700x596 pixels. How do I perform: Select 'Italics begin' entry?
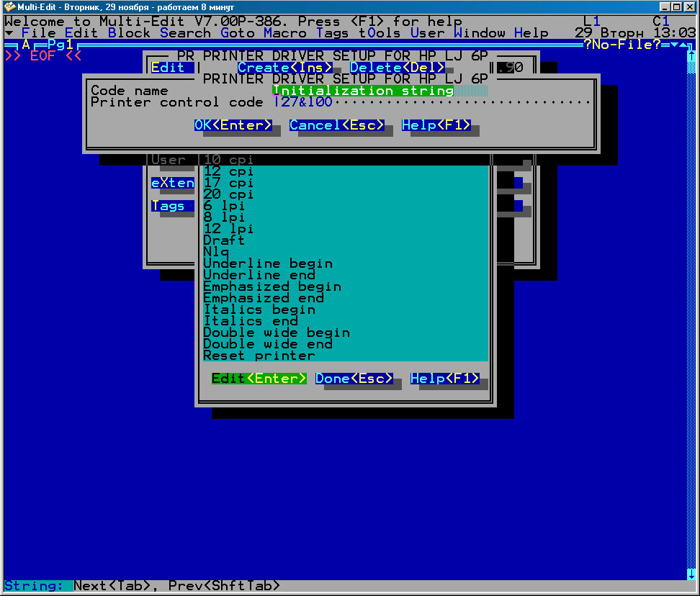(346, 310)
